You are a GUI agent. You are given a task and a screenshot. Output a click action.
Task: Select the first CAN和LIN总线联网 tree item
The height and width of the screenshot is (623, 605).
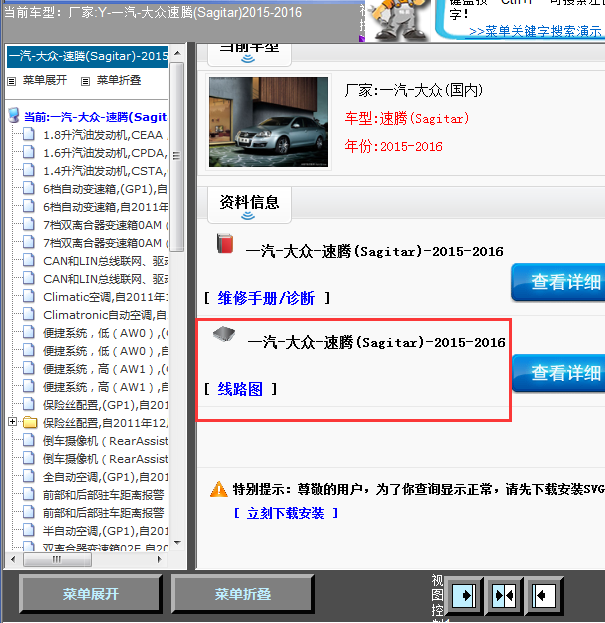click(105, 261)
